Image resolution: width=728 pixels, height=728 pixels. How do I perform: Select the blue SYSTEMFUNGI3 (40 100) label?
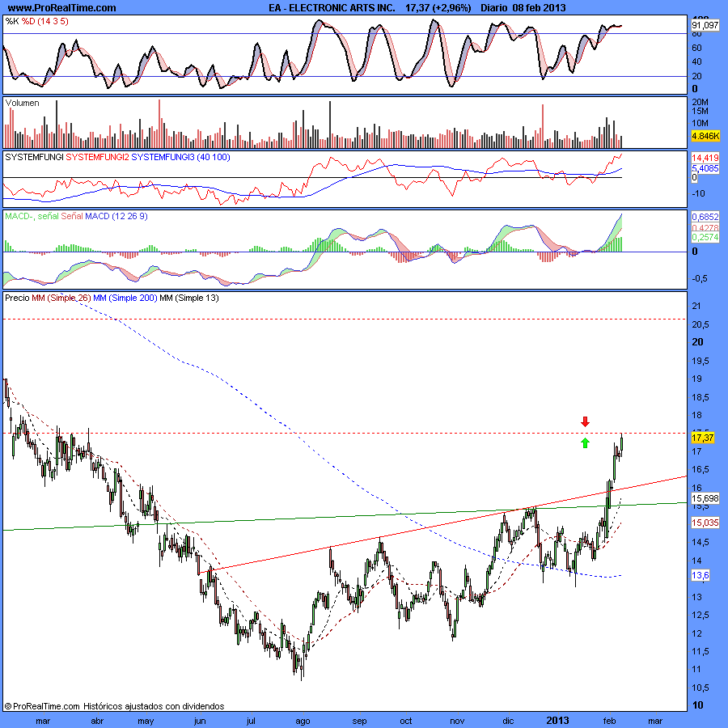(180, 158)
